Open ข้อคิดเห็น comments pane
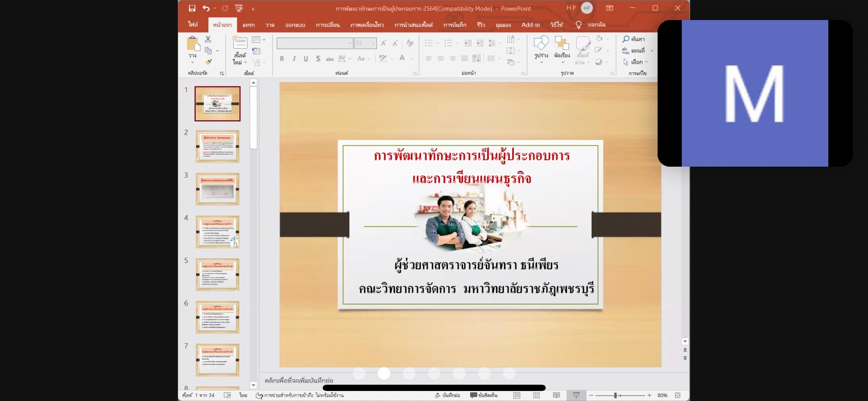The height and width of the screenshot is (401, 868). (483, 395)
